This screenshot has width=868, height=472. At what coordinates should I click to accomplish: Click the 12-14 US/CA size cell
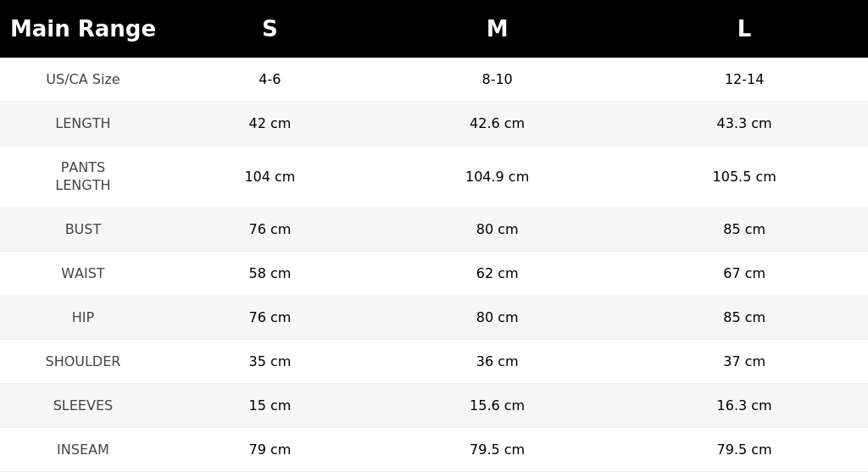pos(744,79)
